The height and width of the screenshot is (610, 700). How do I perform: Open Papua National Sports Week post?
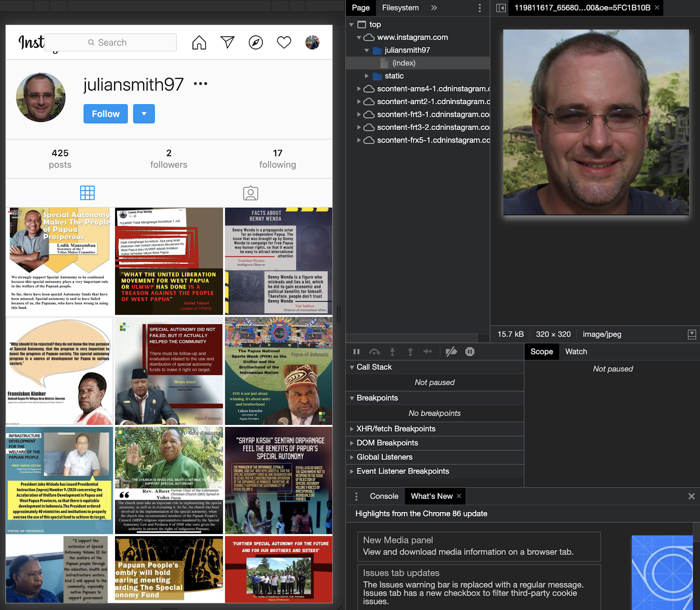click(279, 371)
